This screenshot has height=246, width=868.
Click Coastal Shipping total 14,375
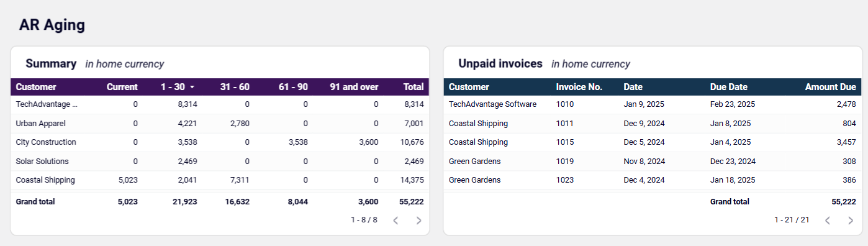point(412,180)
